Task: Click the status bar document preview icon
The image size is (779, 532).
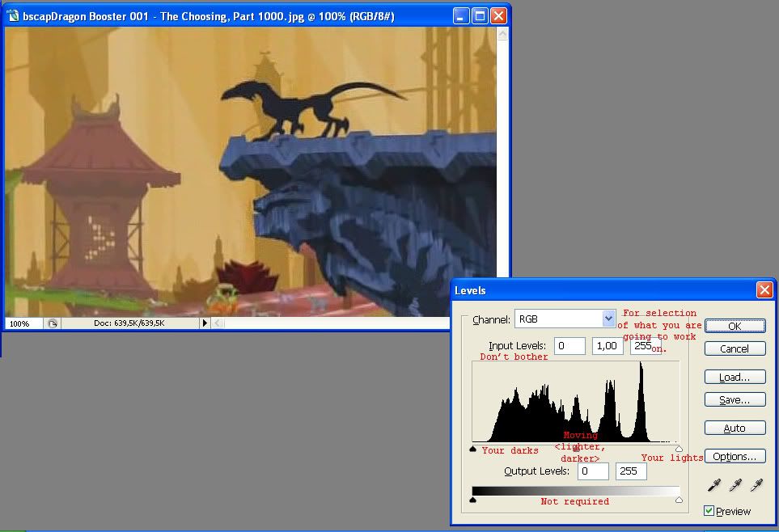Action: (x=52, y=323)
